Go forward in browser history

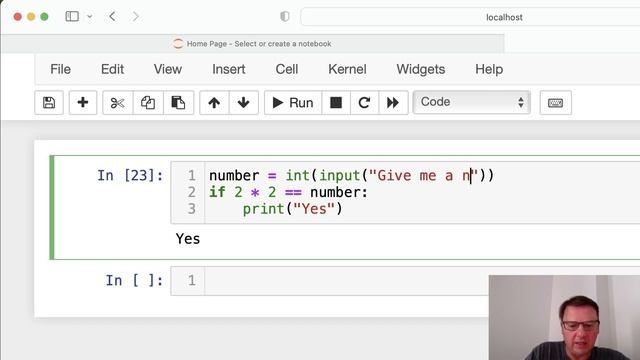[136, 16]
